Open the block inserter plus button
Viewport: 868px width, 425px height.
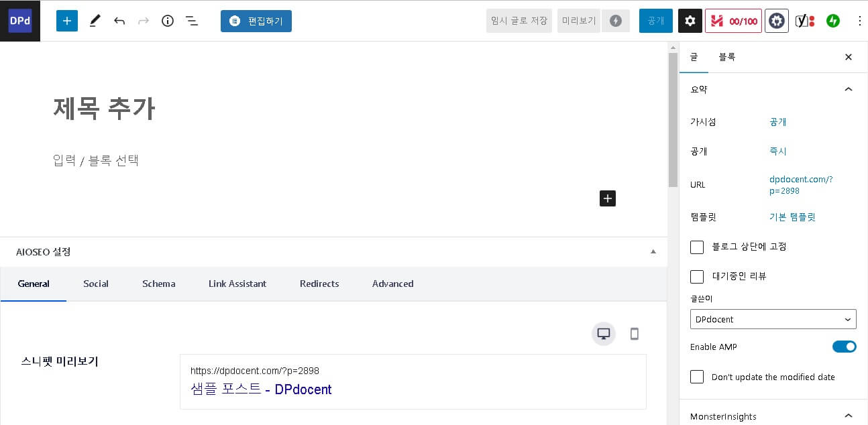(67, 21)
